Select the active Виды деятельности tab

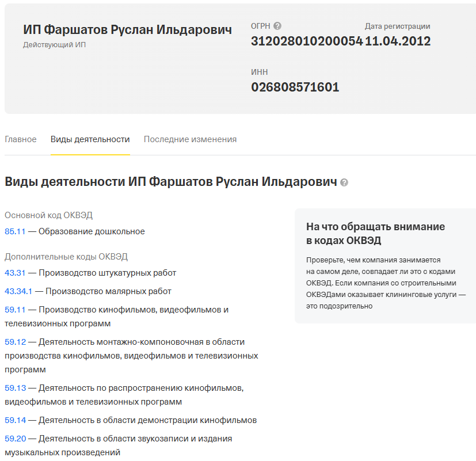tap(90, 139)
